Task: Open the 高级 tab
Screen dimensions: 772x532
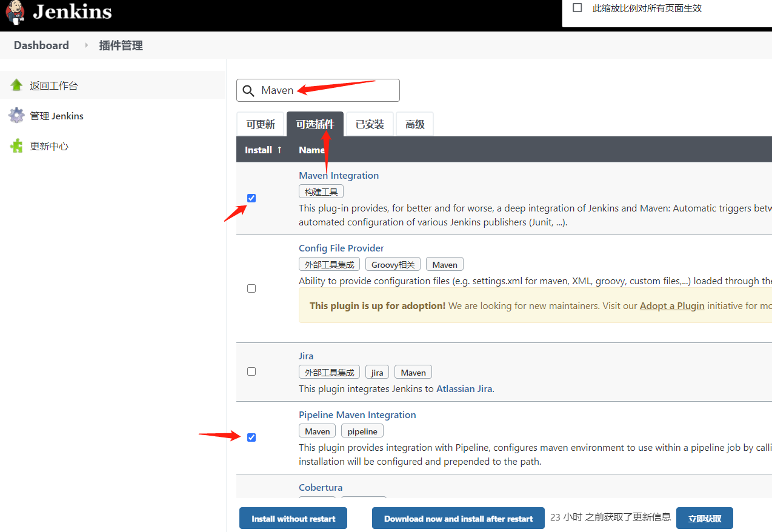Action: [x=415, y=124]
